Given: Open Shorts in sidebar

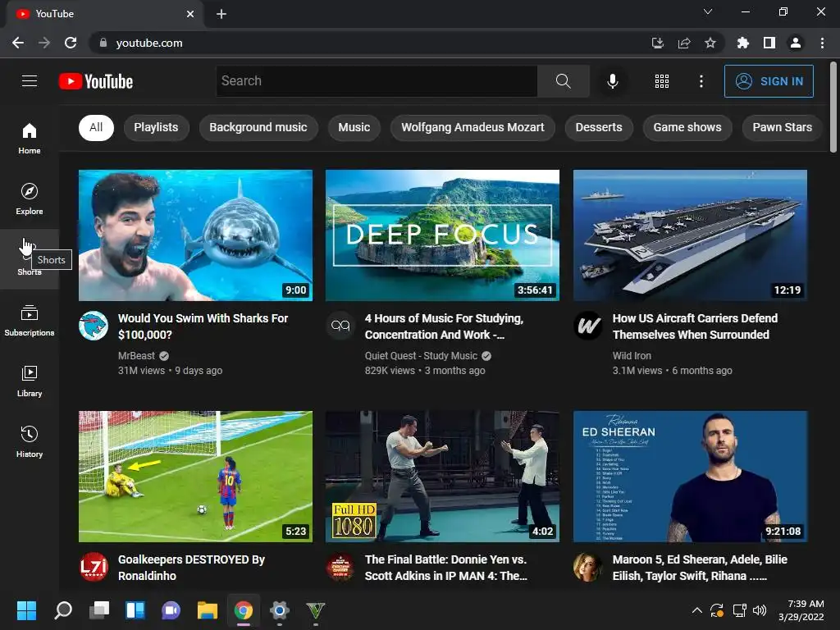Looking at the screenshot, I should click(30, 259).
